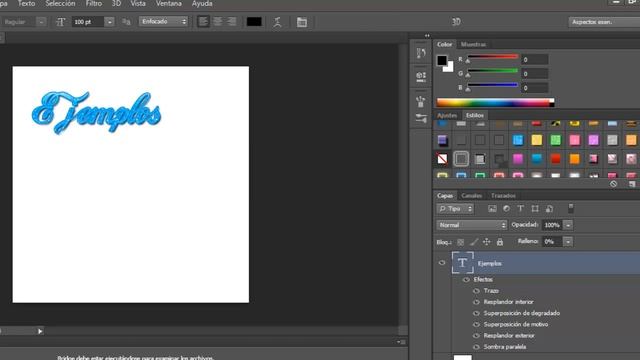Click the status bar play arrow
The width and height of the screenshot is (640, 360).
pyautogui.click(x=40, y=331)
